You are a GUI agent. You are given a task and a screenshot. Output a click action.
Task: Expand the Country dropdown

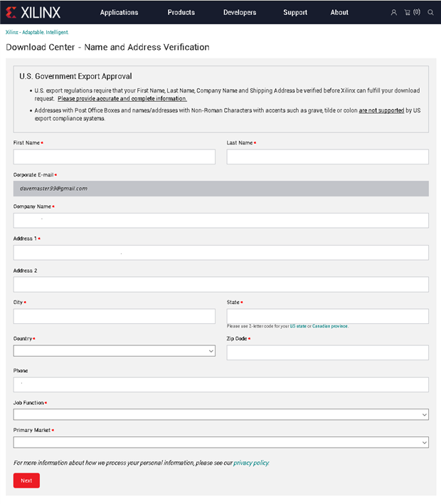click(114, 351)
